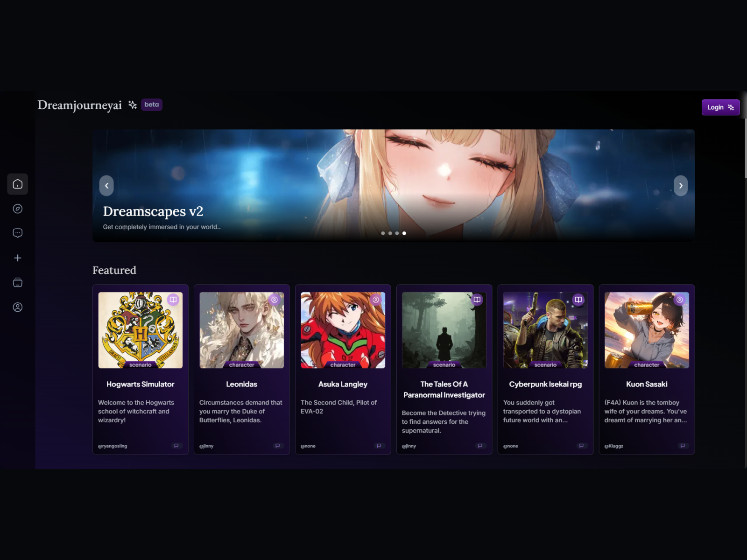Go to previous banner slide arrow

(x=106, y=186)
